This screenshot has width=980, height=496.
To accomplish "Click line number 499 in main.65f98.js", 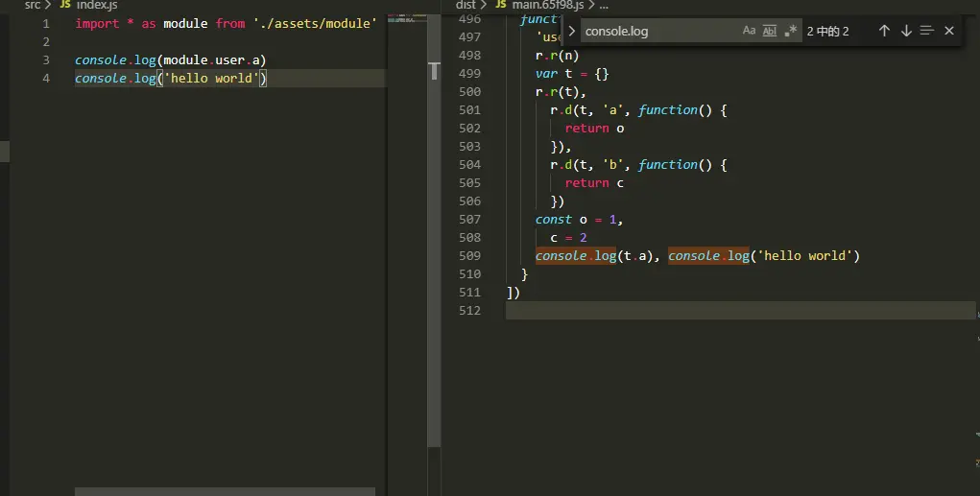I will coord(469,74).
